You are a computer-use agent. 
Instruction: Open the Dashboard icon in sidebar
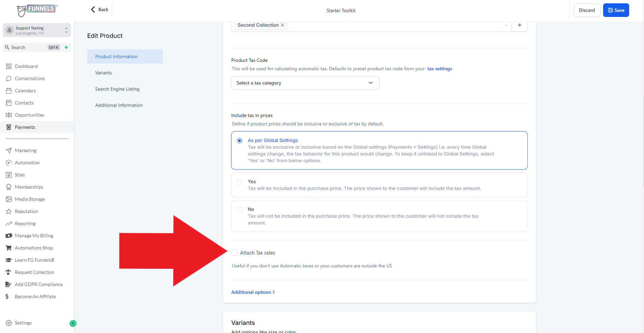[x=9, y=66]
